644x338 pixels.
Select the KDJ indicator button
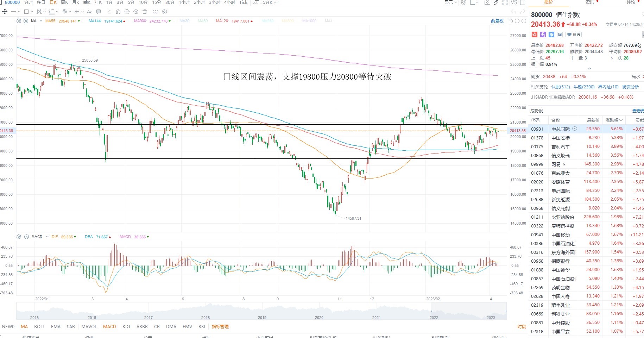click(126, 327)
